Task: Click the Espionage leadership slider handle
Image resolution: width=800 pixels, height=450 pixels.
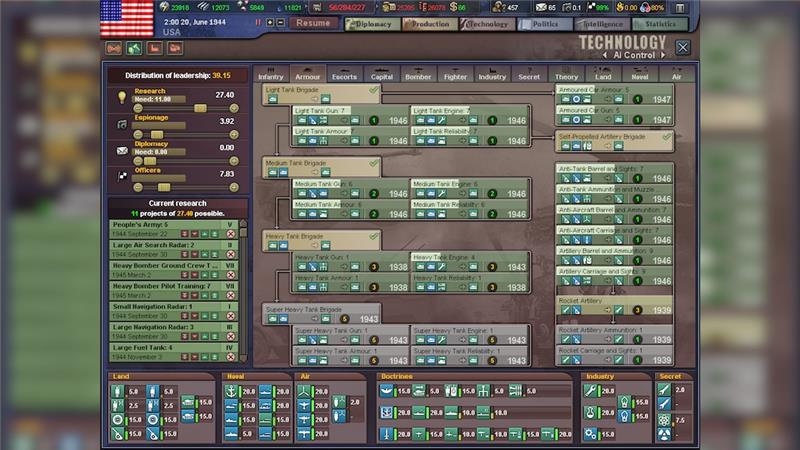Action: point(157,135)
